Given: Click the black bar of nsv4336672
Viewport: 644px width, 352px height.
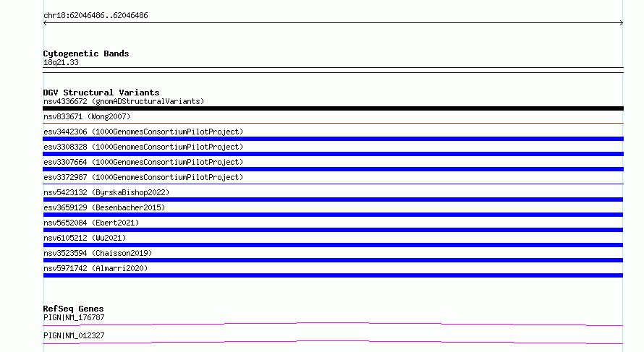Looking at the screenshot, I should click(333, 108).
